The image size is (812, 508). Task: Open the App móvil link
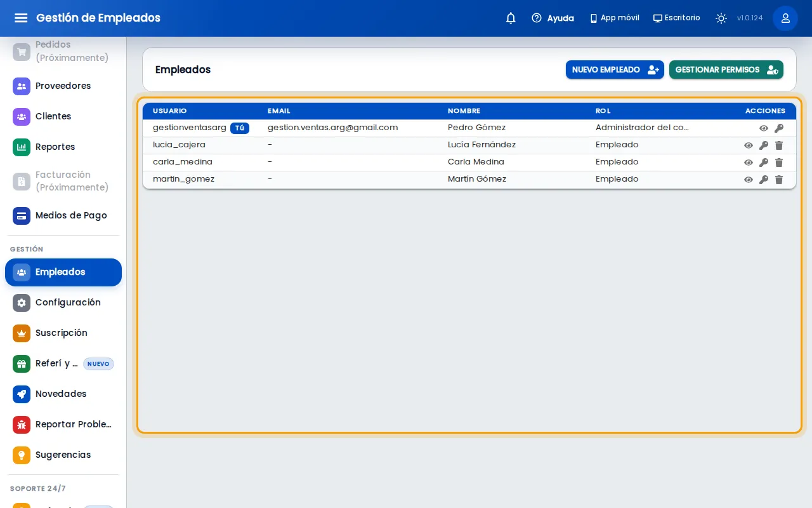click(x=614, y=18)
